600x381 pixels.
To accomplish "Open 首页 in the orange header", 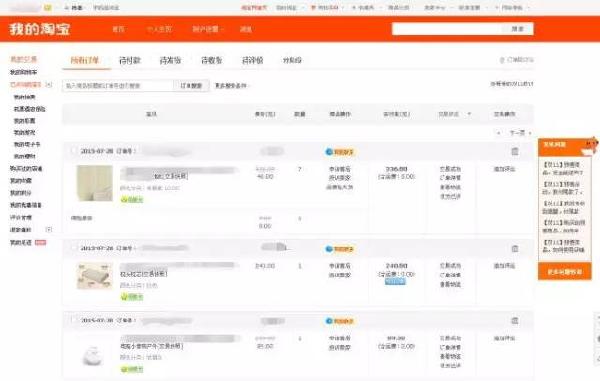I will [x=118, y=29].
